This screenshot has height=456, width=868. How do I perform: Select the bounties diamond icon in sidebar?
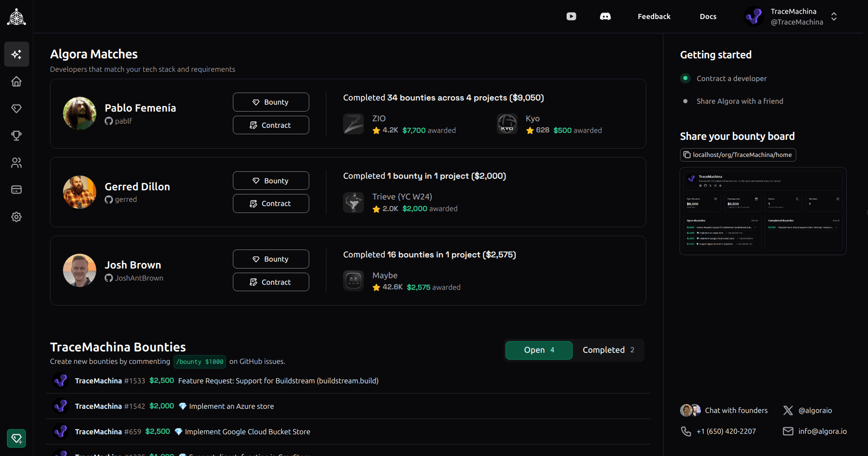coord(16,108)
